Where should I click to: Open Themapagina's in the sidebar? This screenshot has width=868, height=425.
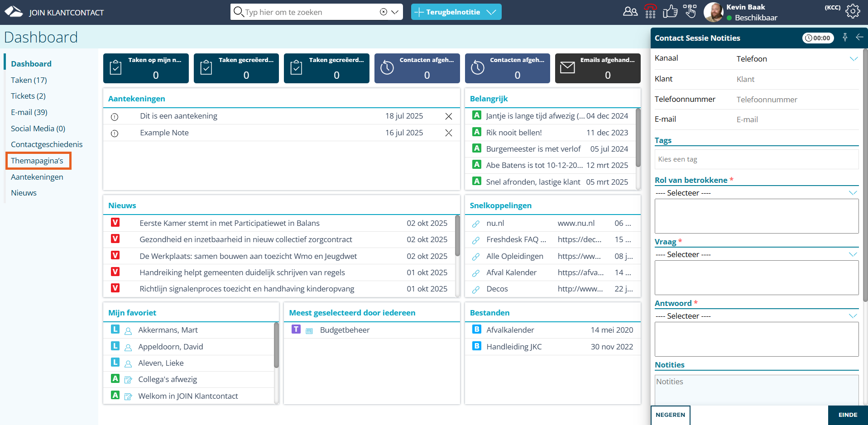(x=37, y=161)
